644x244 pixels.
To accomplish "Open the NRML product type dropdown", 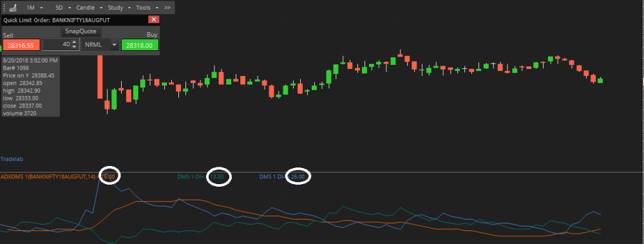I will coord(100,44).
